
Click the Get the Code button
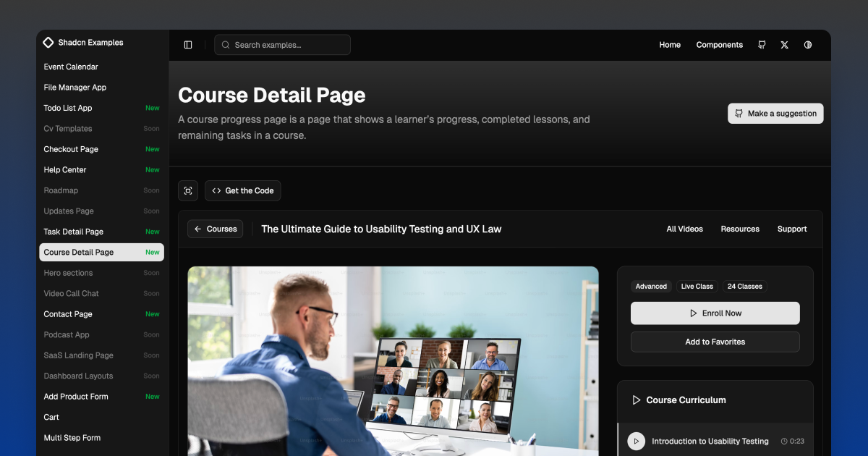[243, 191]
